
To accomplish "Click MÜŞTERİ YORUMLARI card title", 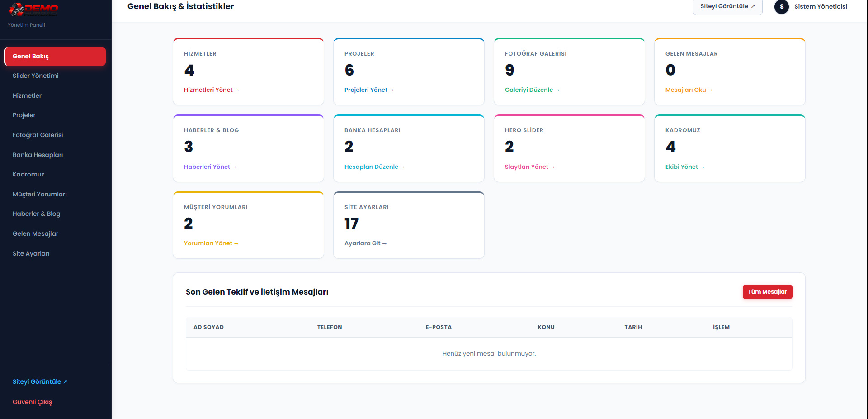I will [216, 207].
